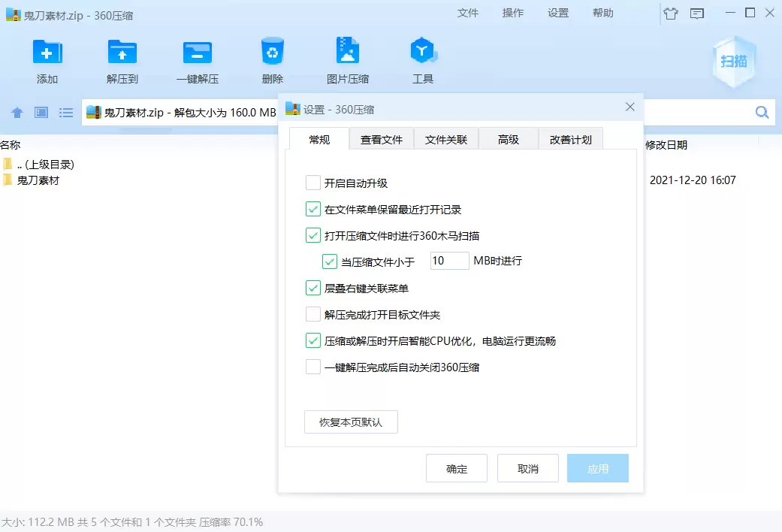Uncheck 在文件菜单保留最近打开记录
The height and width of the screenshot is (532, 782).
pyautogui.click(x=313, y=209)
